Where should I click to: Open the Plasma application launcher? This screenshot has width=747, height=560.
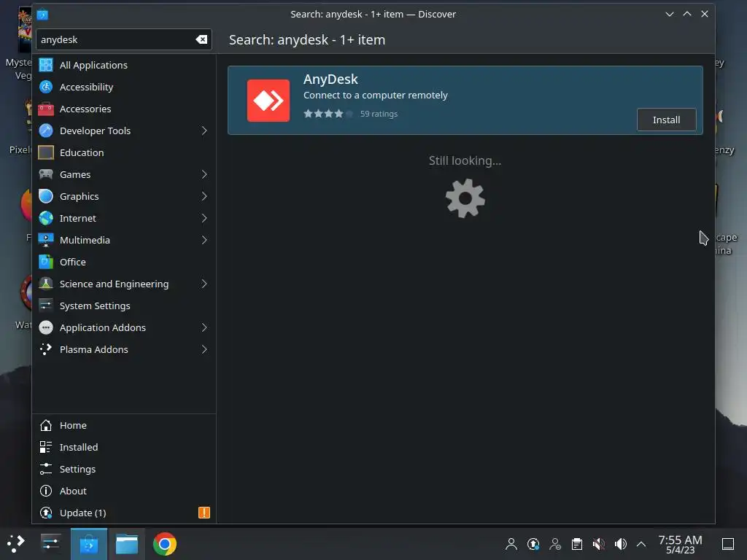pyautogui.click(x=16, y=543)
